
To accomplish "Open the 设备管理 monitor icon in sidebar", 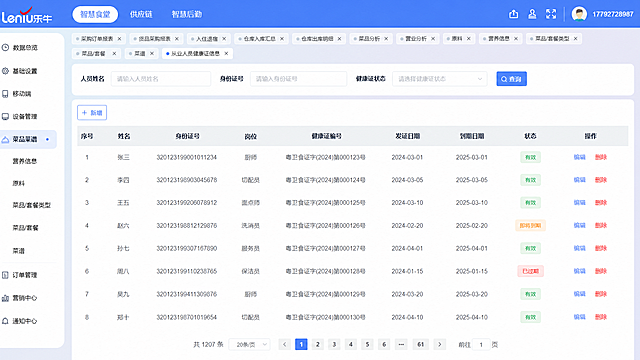I will click(5, 117).
